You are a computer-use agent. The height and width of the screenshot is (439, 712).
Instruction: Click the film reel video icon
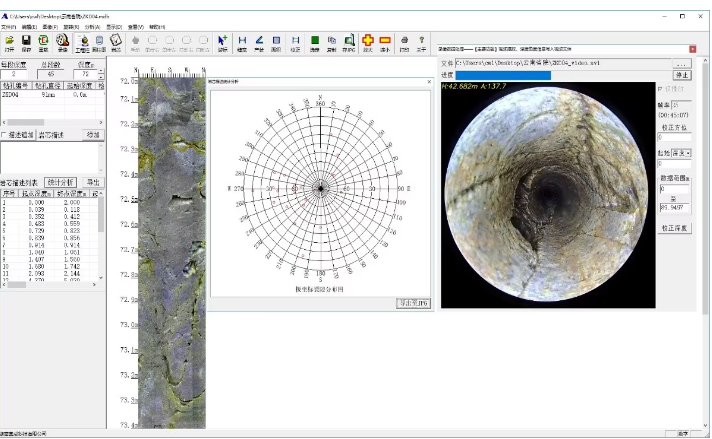[63, 41]
